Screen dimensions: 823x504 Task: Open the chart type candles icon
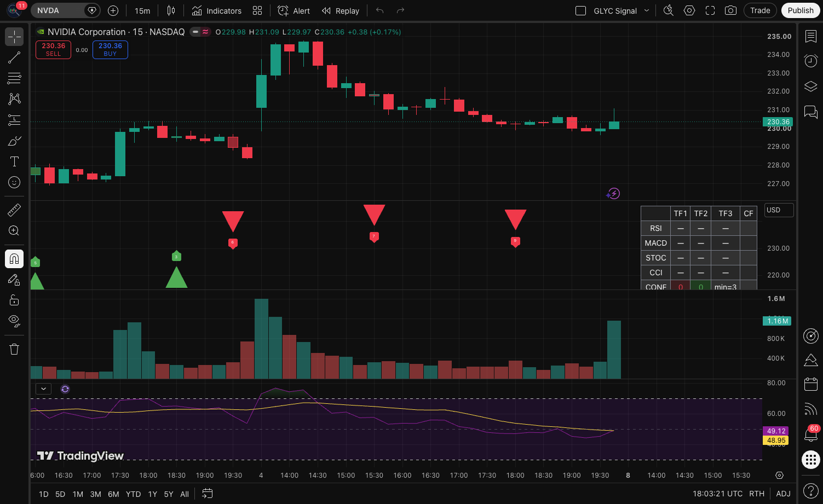click(171, 10)
